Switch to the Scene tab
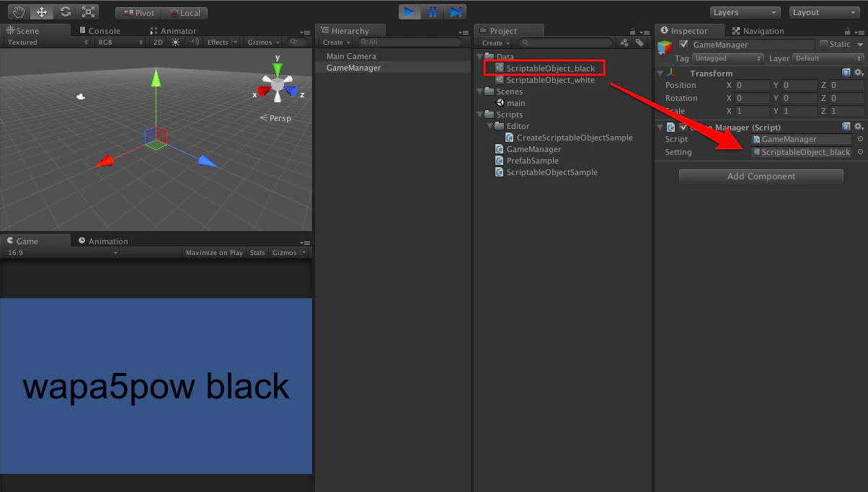Screen dimensions: 868x492 (x=36, y=30)
